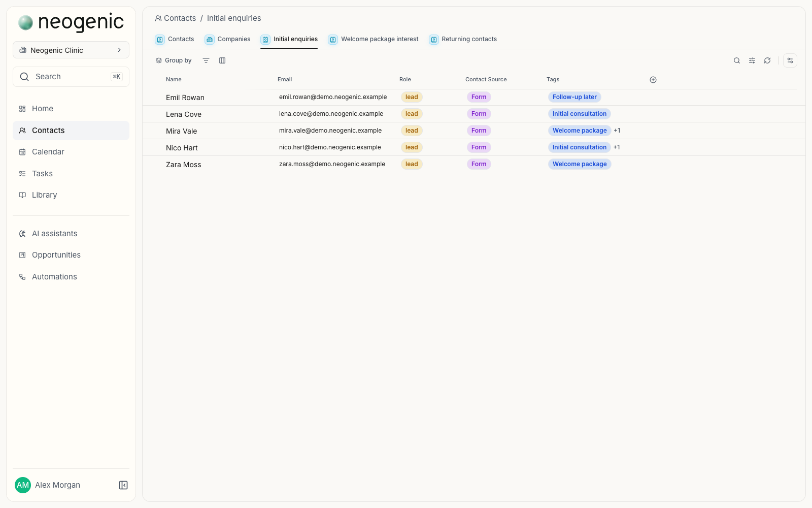Image resolution: width=812 pixels, height=508 pixels.
Task: Open the Returning contacts tab
Action: click(463, 39)
